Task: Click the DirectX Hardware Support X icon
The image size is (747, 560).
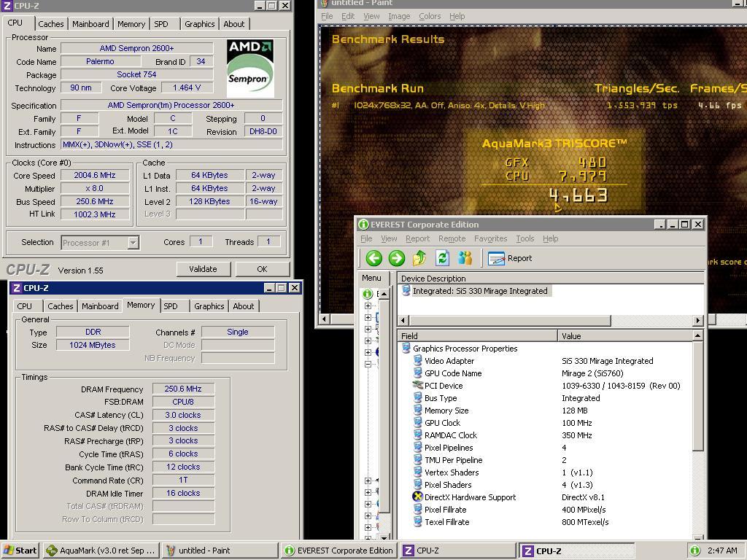Action: coord(418,497)
